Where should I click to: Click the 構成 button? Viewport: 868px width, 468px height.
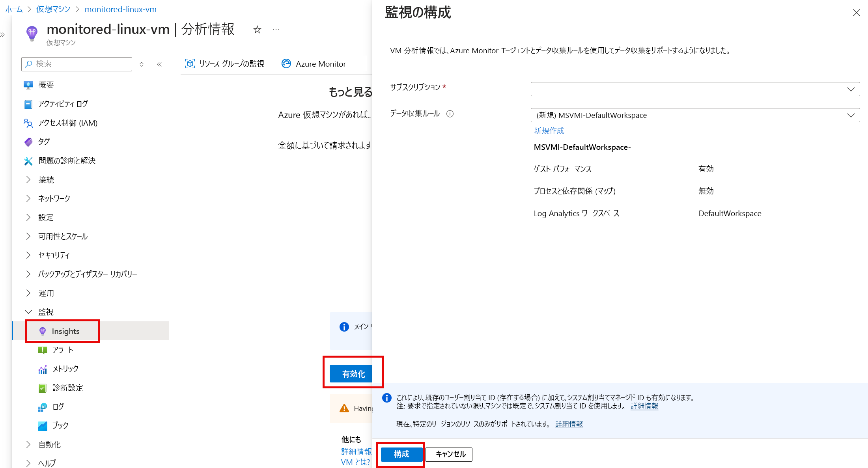[x=401, y=454]
